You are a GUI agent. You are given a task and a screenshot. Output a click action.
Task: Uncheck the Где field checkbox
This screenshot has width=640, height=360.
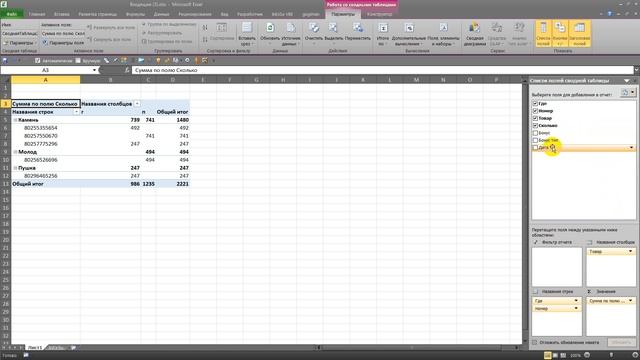pyautogui.click(x=535, y=104)
